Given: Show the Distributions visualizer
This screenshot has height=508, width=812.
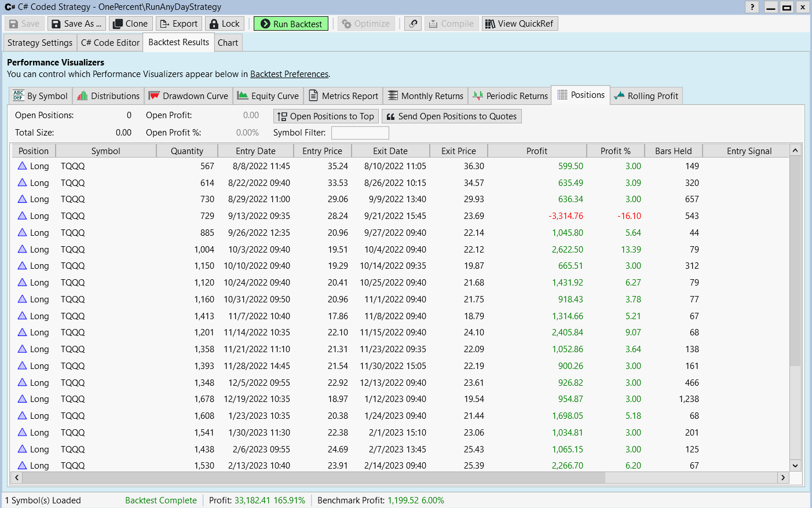Looking at the screenshot, I should (108, 96).
